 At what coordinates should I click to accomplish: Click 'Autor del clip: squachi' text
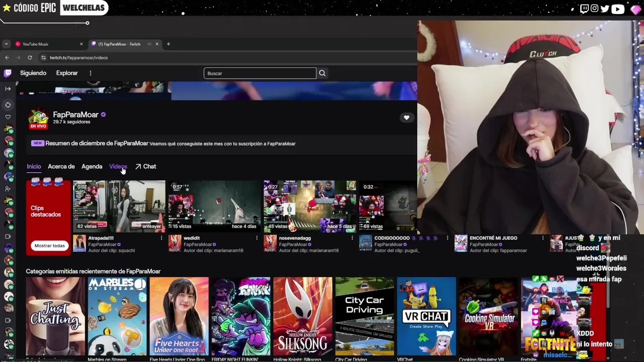pyautogui.click(x=112, y=250)
